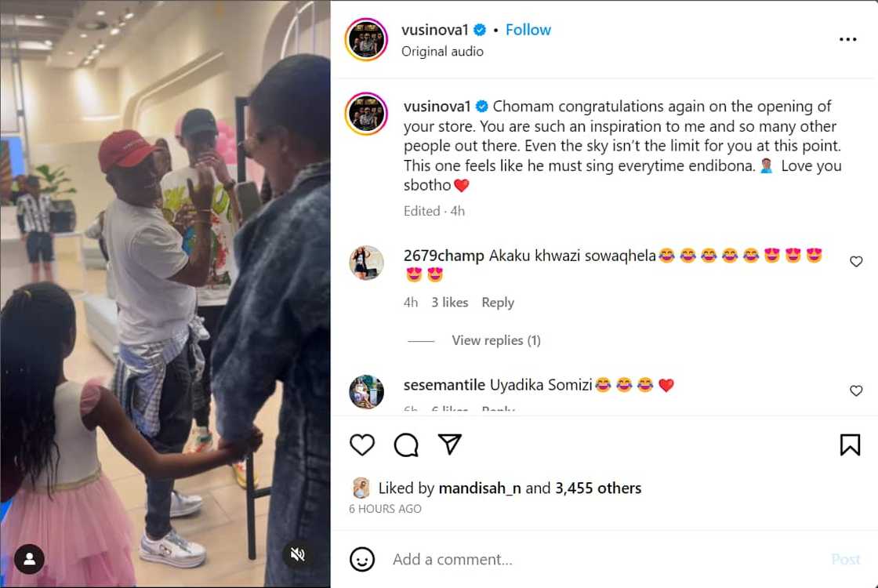878x588 pixels.
Task: View 3 likes on 2679champ's comment
Action: pos(450,303)
